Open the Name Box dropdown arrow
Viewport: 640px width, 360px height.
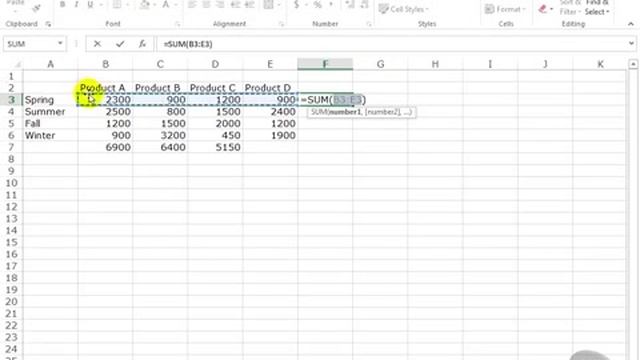tap(60, 44)
